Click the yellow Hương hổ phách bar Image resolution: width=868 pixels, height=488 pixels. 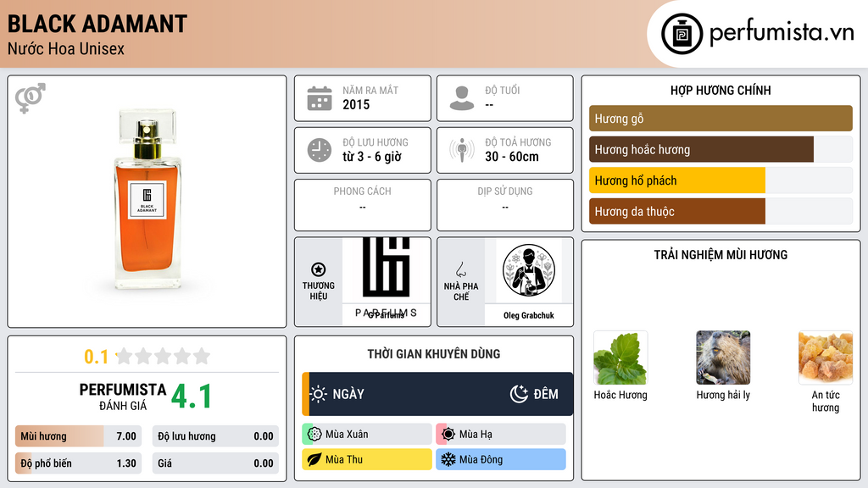pyautogui.click(x=677, y=180)
